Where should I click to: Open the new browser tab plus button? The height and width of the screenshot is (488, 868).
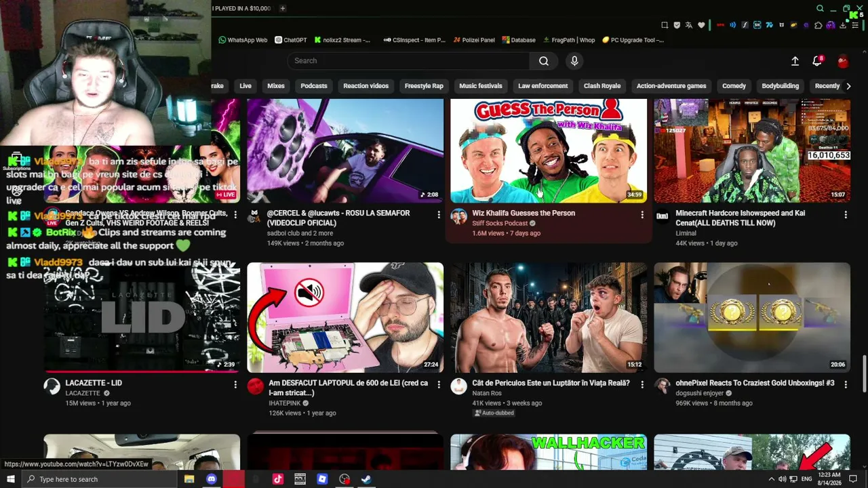(283, 8)
